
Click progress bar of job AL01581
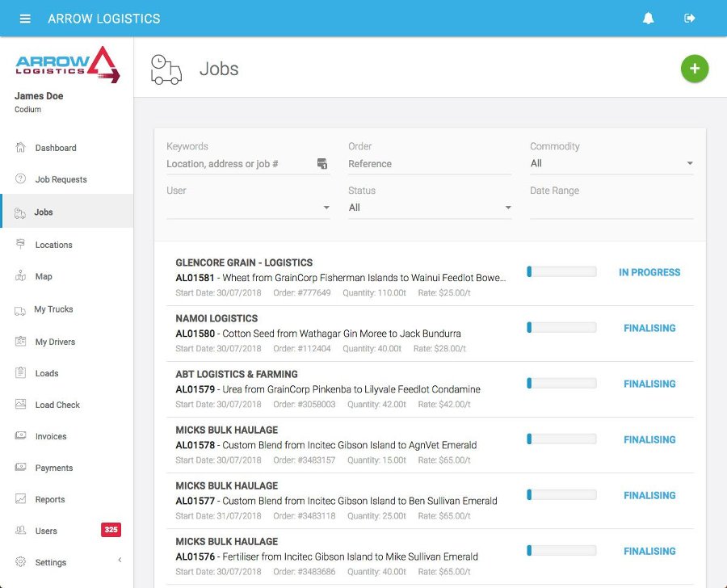pyautogui.click(x=561, y=271)
